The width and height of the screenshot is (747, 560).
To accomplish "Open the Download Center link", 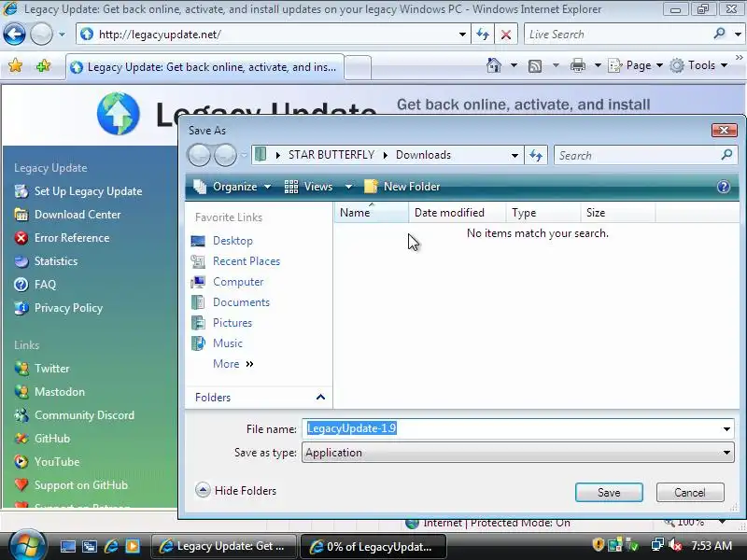I will pos(78,215).
